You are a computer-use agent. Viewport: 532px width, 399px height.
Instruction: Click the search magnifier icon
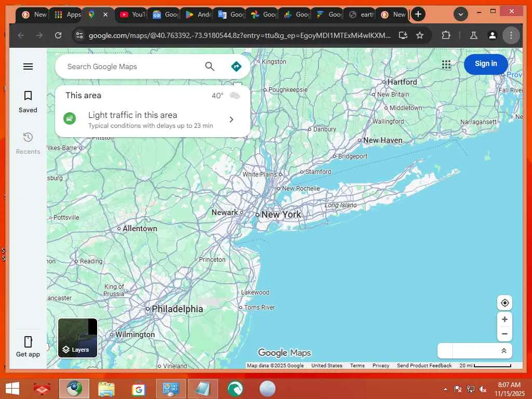210,66
